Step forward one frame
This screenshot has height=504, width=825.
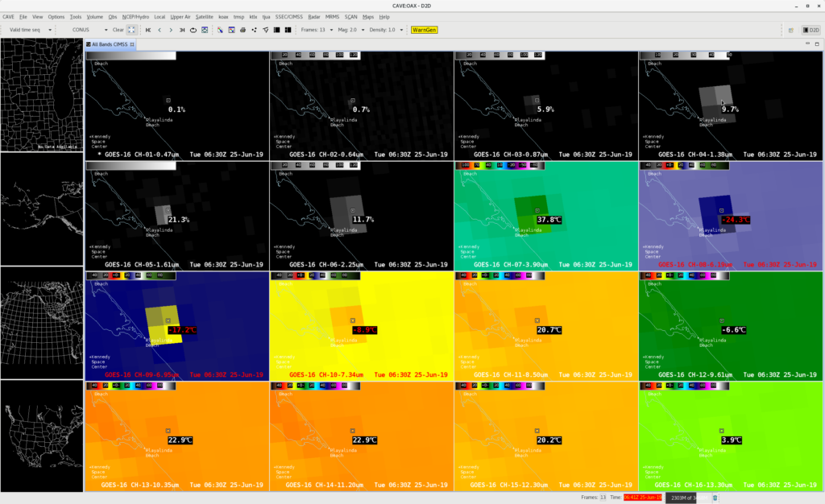[171, 30]
